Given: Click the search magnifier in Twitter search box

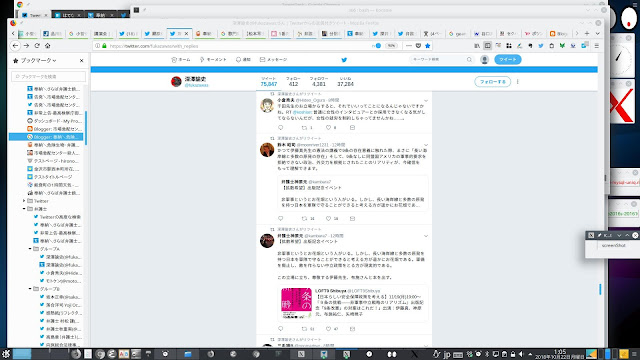Looking at the screenshot, I should coord(469,60).
